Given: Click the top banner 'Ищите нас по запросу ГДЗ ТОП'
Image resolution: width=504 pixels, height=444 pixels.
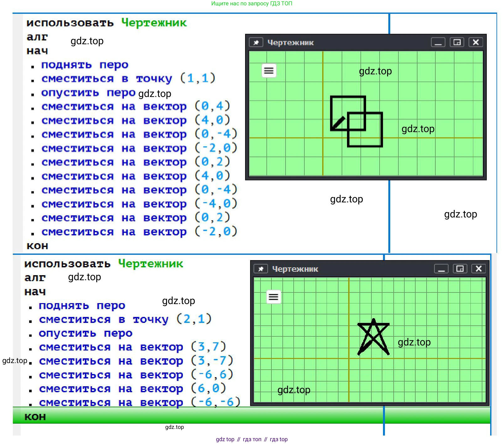Looking at the screenshot, I should coord(252,3).
